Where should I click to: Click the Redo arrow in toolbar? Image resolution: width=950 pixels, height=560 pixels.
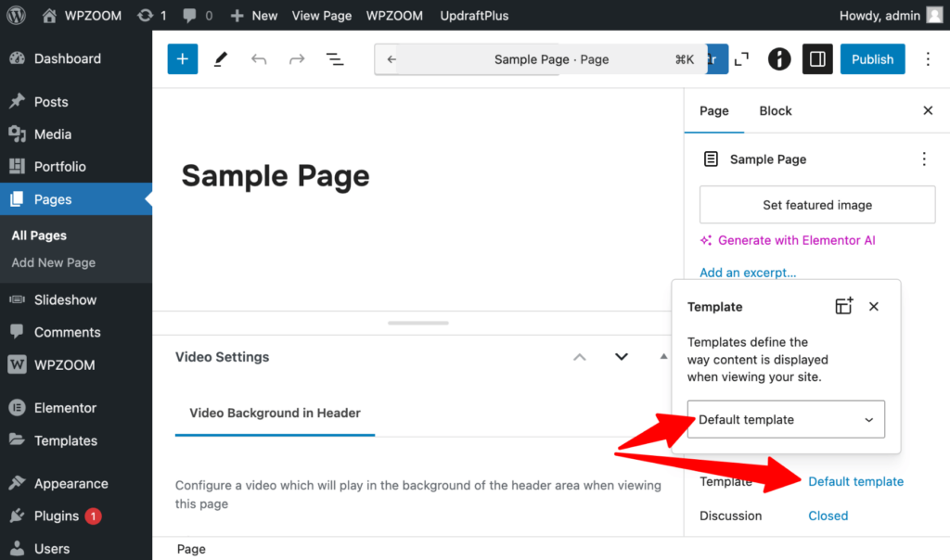point(297,59)
